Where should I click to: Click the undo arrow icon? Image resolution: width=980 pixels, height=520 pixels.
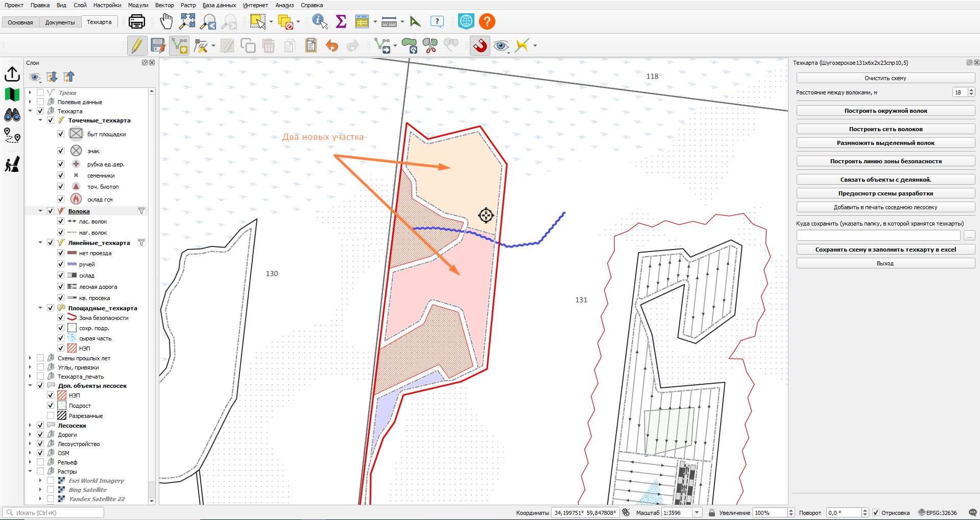(332, 46)
